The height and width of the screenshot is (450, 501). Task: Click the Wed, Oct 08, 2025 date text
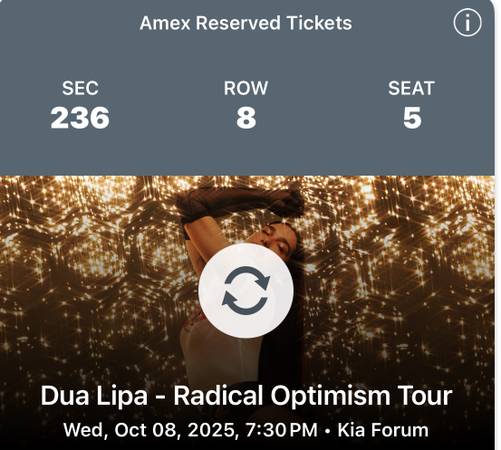click(150, 430)
